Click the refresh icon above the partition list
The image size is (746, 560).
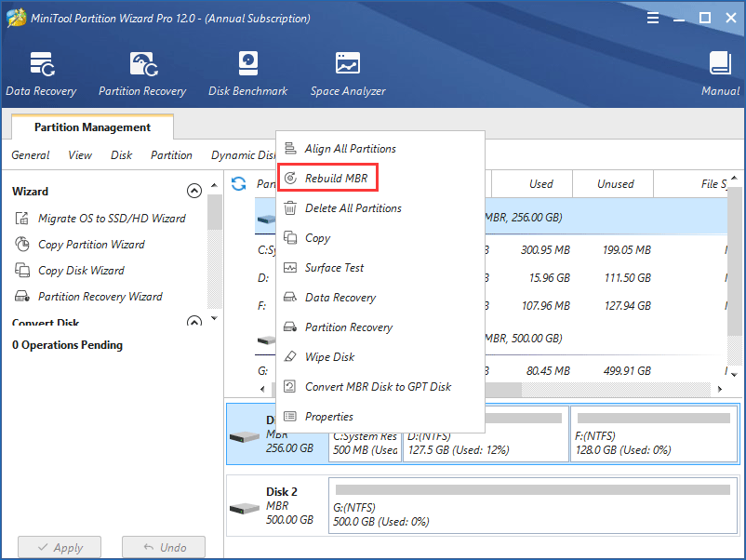[238, 183]
